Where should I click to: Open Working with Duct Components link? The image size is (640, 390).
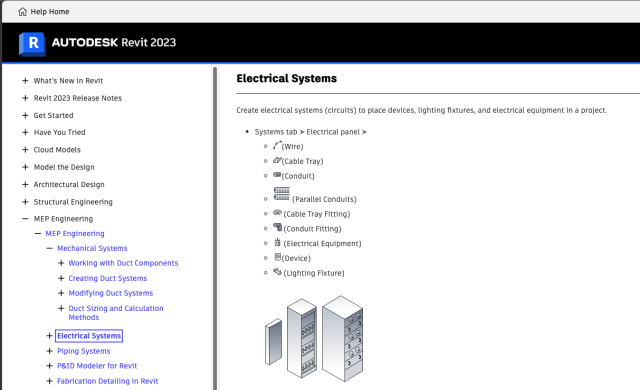(123, 263)
